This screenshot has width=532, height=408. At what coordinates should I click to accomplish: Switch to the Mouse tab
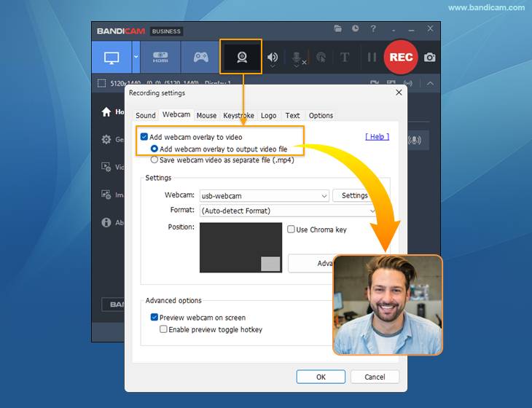(x=206, y=115)
